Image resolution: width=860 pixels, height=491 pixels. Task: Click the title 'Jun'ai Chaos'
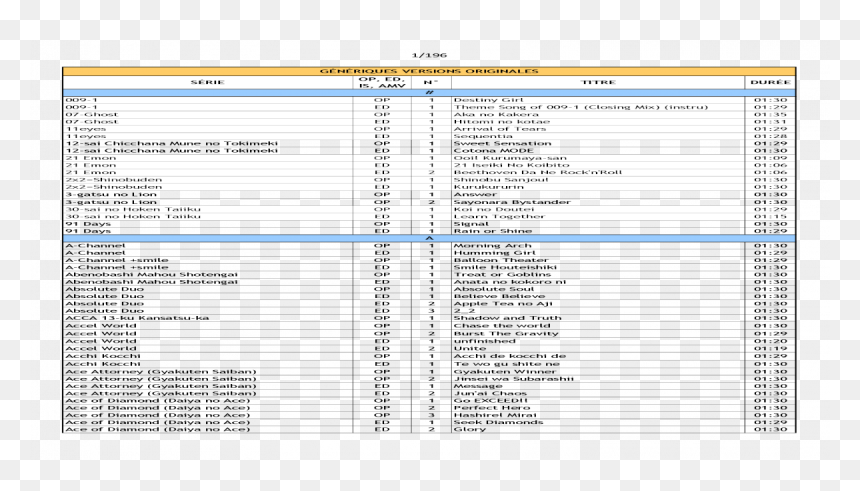click(490, 393)
